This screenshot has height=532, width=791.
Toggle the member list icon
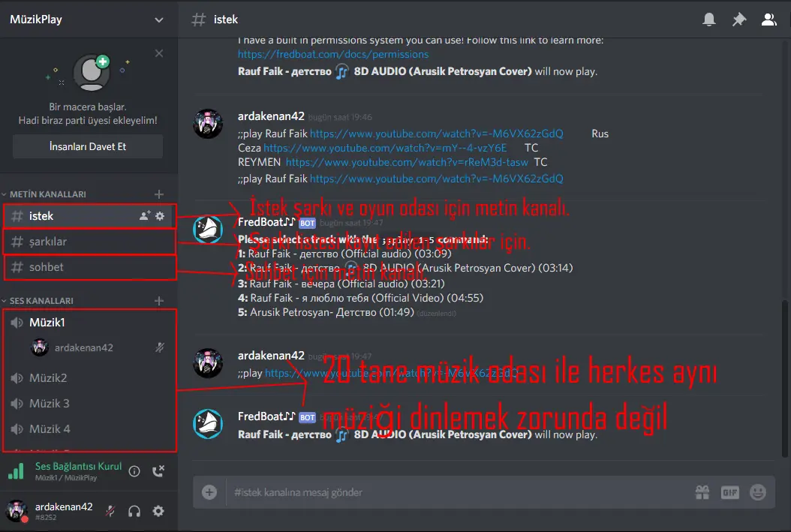768,20
